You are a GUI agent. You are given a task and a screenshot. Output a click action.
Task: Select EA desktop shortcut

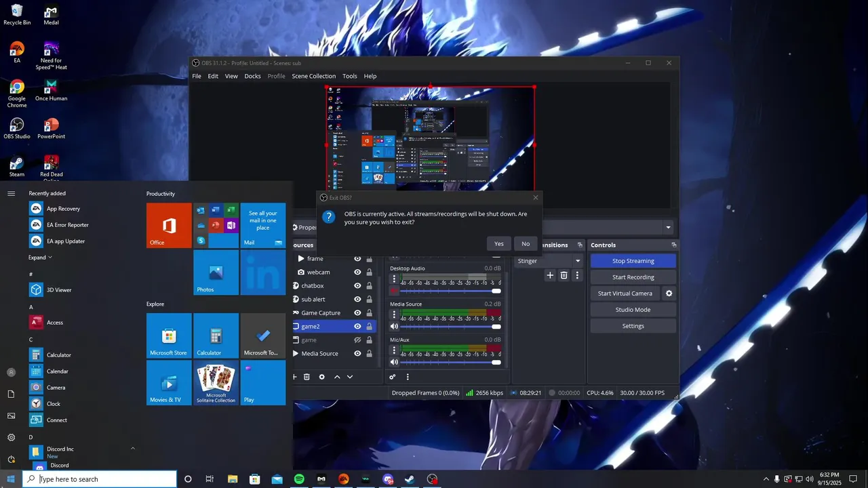click(x=17, y=53)
